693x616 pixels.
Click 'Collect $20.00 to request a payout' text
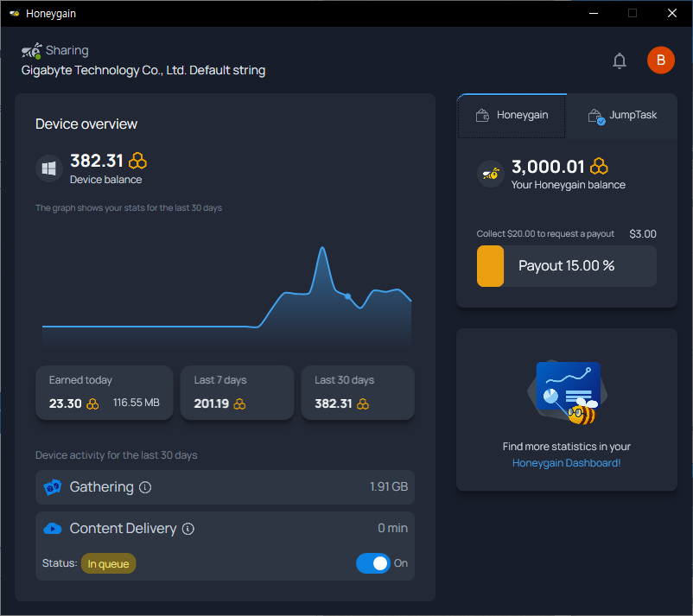pos(545,234)
